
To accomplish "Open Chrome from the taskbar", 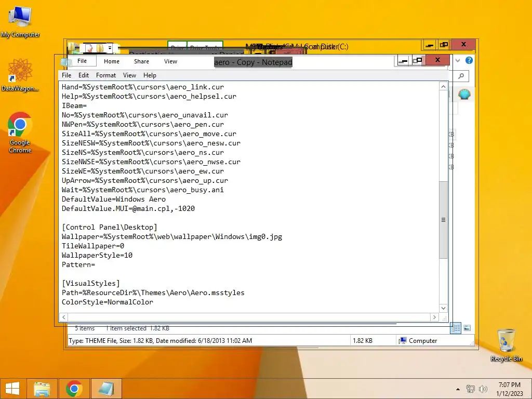I will [x=74, y=389].
